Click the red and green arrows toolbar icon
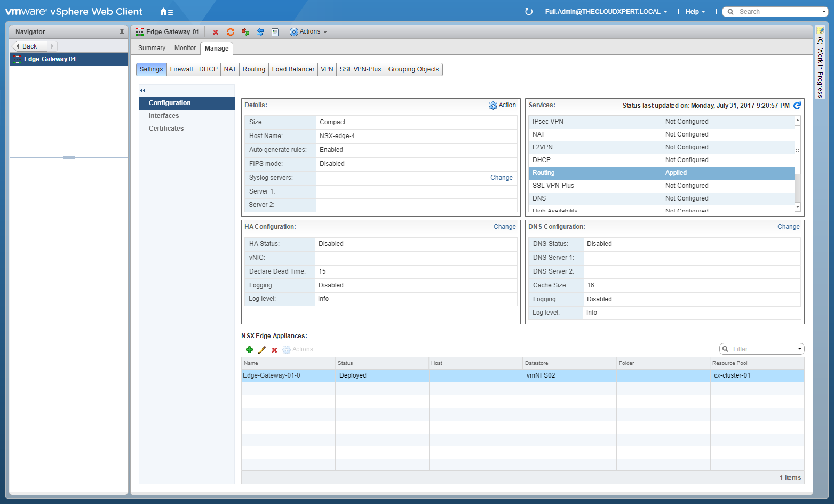This screenshot has height=504, width=834. (x=245, y=32)
